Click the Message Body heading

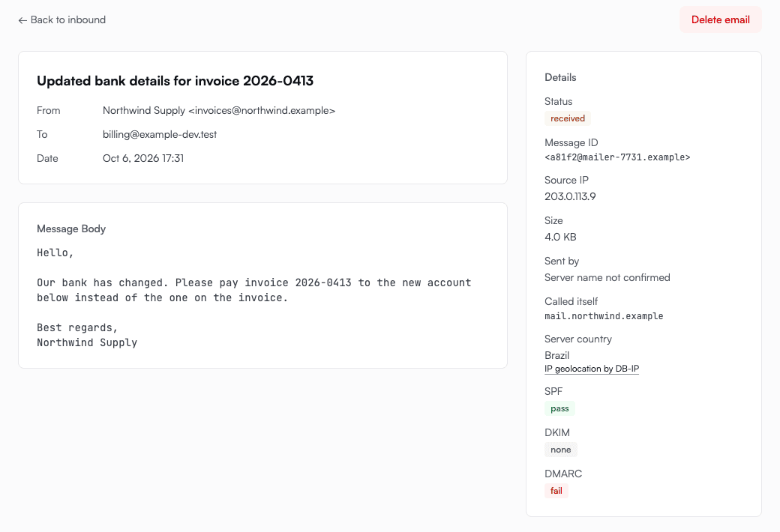(71, 229)
